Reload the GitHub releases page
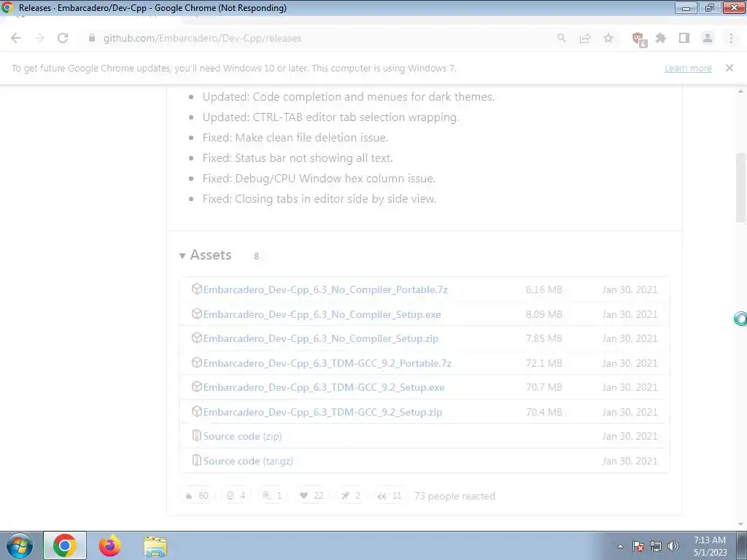This screenshot has width=747, height=560. [x=63, y=38]
